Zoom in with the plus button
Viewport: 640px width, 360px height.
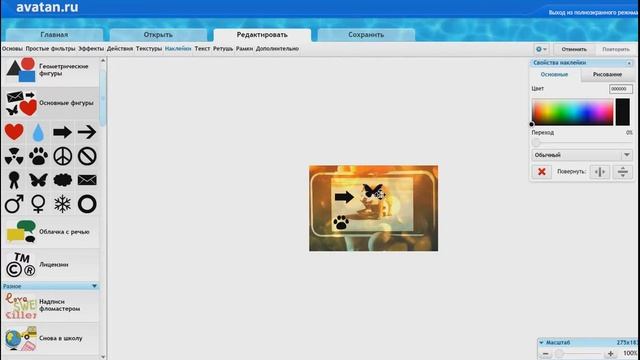[611, 353]
